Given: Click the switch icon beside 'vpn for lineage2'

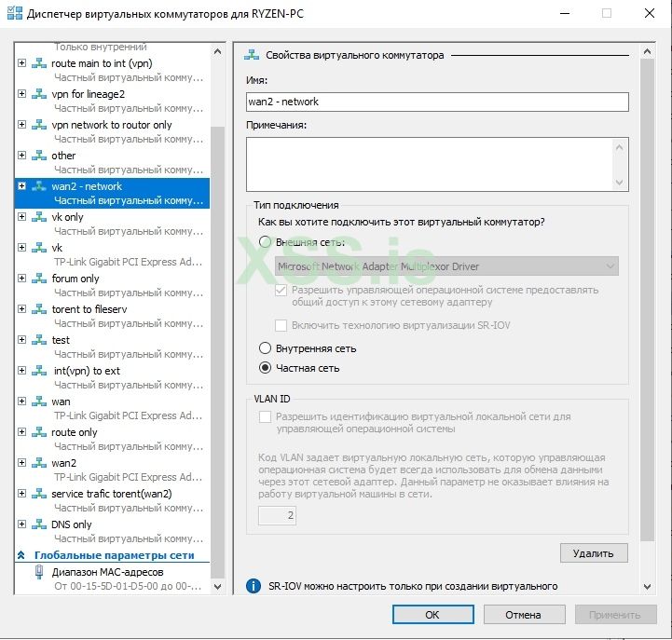Looking at the screenshot, I should coord(39,94).
